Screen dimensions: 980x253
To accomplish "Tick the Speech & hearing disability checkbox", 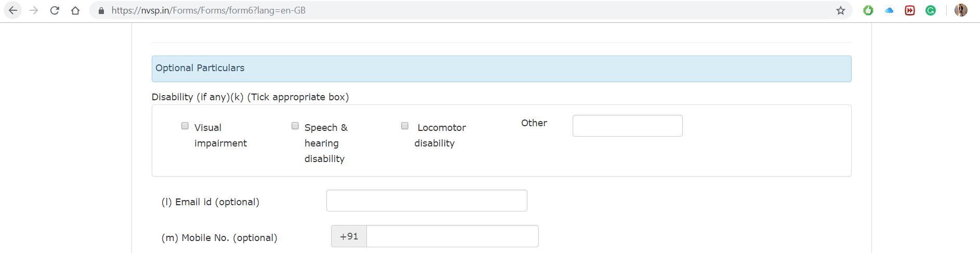I will [x=295, y=126].
